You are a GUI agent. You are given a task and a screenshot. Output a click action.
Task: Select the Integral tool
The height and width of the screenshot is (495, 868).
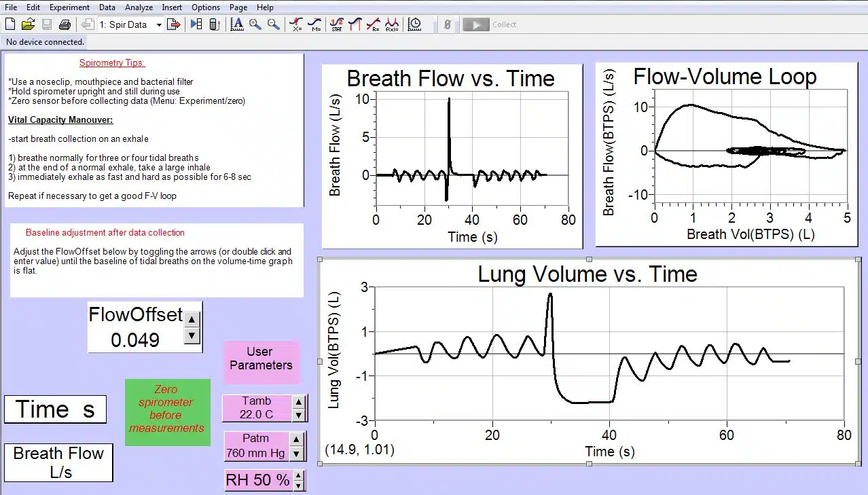354,24
